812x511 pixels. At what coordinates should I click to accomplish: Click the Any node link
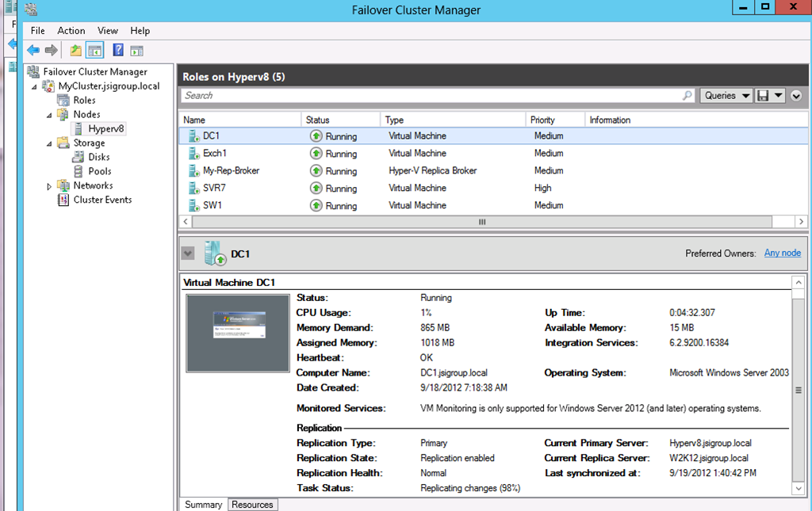coord(782,254)
